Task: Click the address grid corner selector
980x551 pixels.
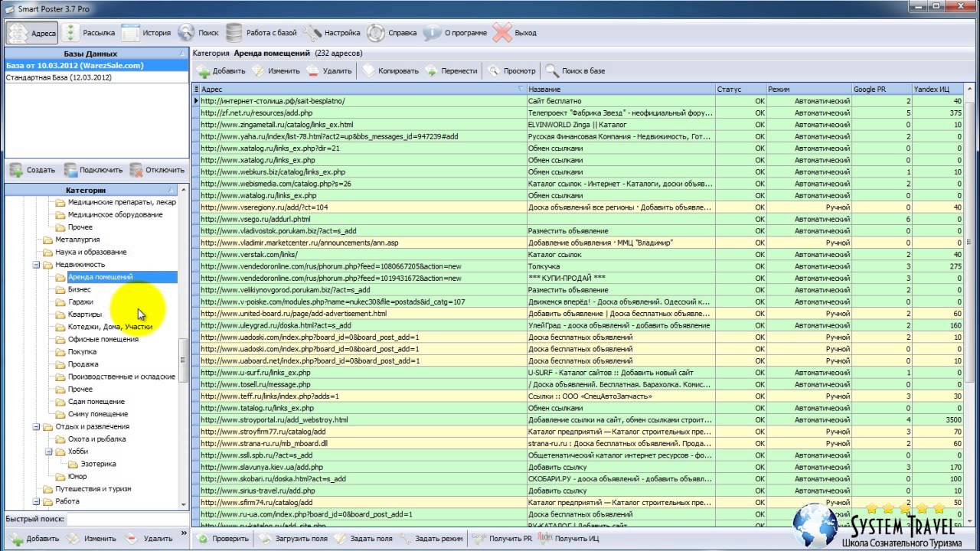Action: coord(196,90)
